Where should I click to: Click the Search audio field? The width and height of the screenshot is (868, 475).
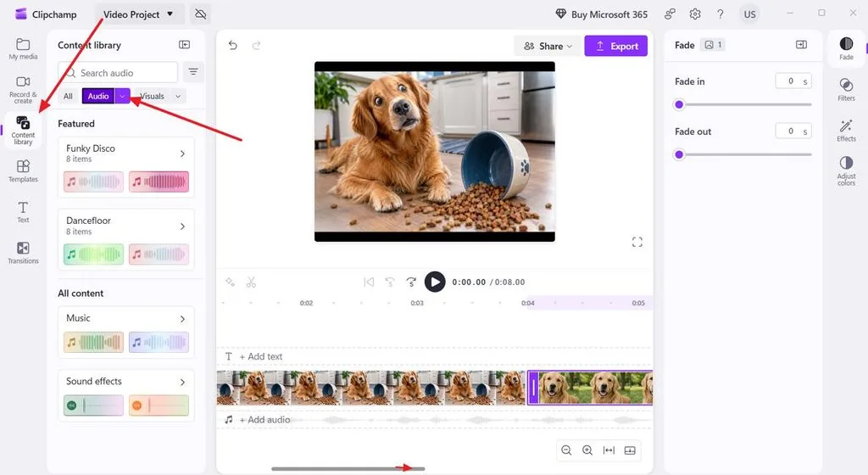118,73
